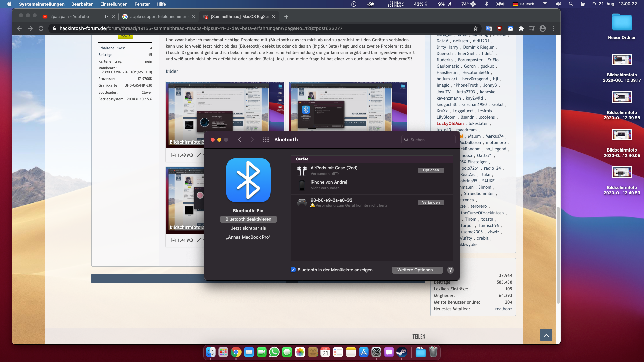Mute the 2pac pain YouTube tab

[106, 17]
